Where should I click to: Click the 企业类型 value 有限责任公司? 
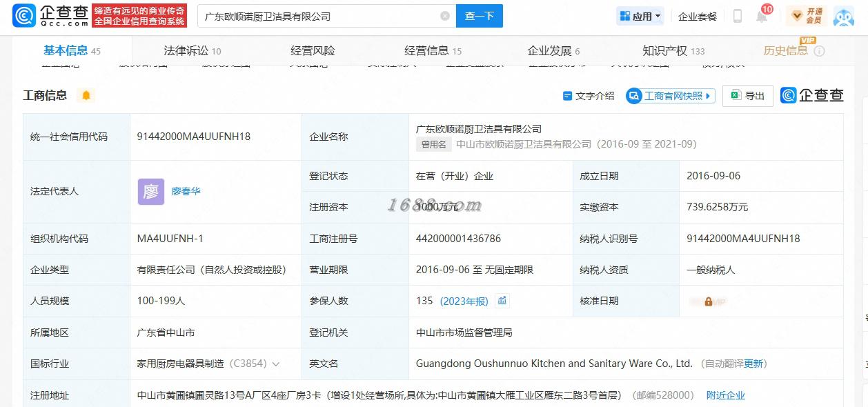click(x=212, y=270)
